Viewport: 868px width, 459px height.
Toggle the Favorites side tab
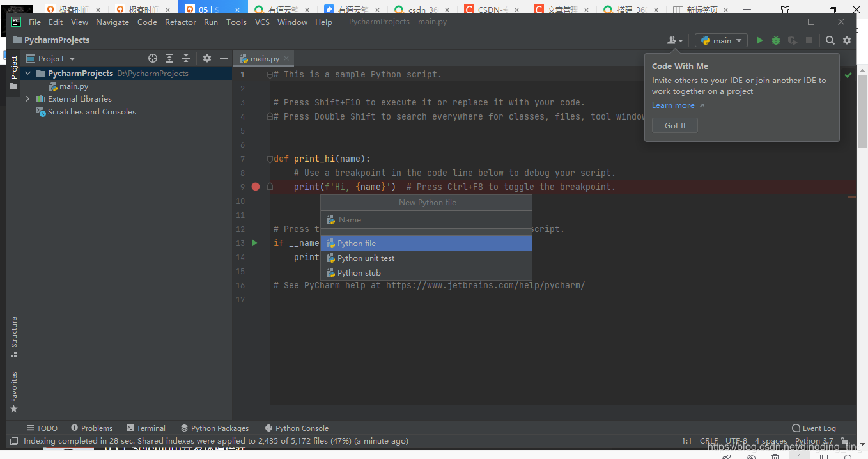(x=14, y=392)
